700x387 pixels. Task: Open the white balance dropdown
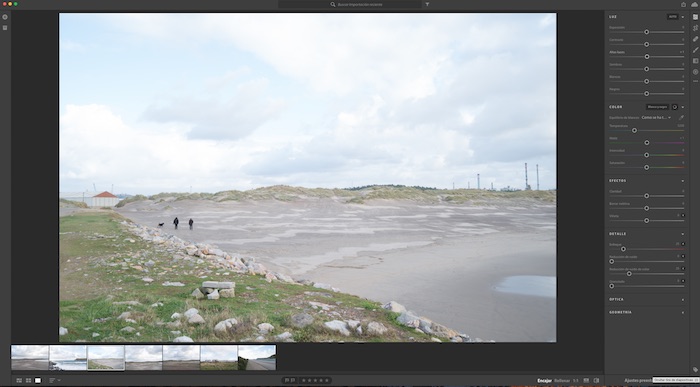click(656, 117)
